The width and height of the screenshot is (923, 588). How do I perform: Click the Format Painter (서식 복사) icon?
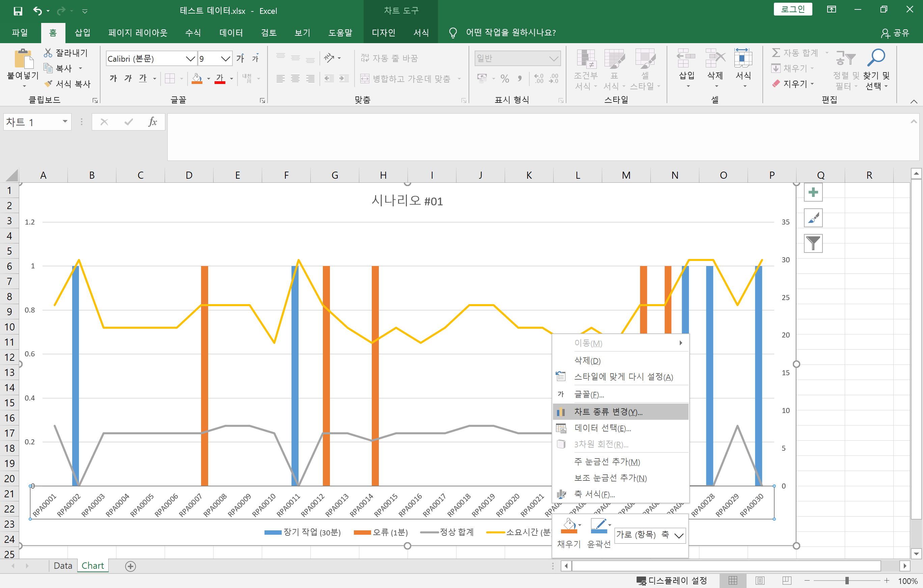coord(49,84)
